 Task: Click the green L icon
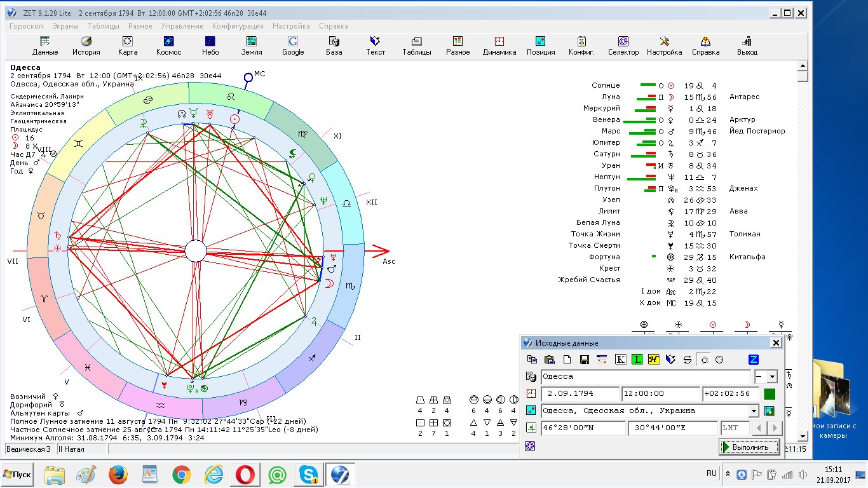click(x=637, y=360)
